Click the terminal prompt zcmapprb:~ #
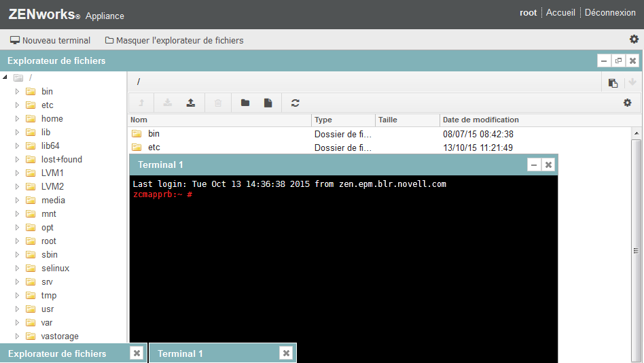Image resolution: width=644 pixels, height=363 pixels. point(162,194)
